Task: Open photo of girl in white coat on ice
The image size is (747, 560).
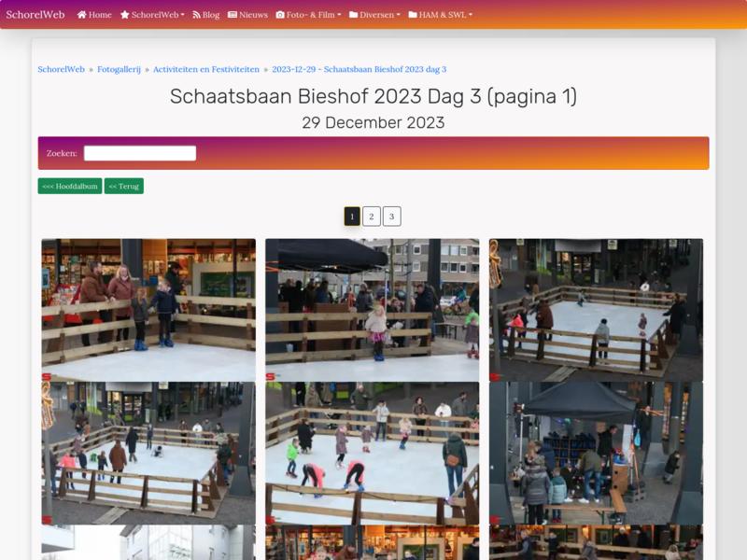Action: click(x=373, y=310)
